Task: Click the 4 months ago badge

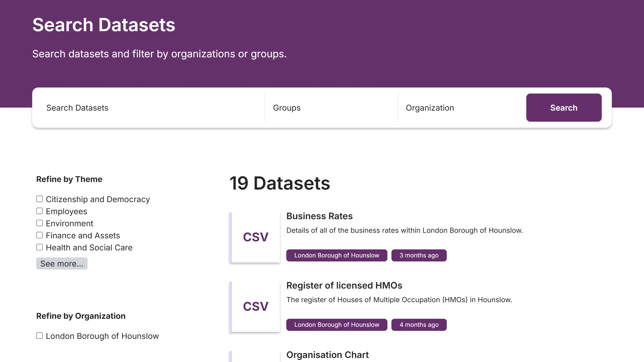Action: click(x=419, y=325)
